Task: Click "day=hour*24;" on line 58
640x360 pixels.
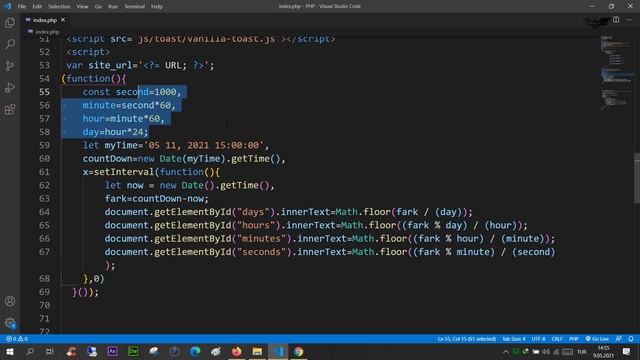Action: pyautogui.click(x=116, y=132)
